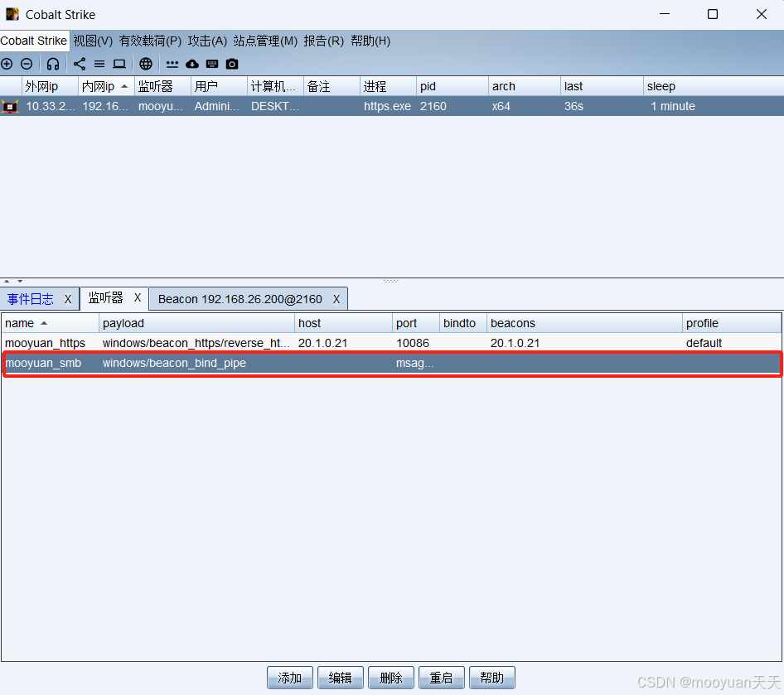Screen dimensions: 784x695
Task: Click the disconnect minus circle icon
Action: coord(27,64)
